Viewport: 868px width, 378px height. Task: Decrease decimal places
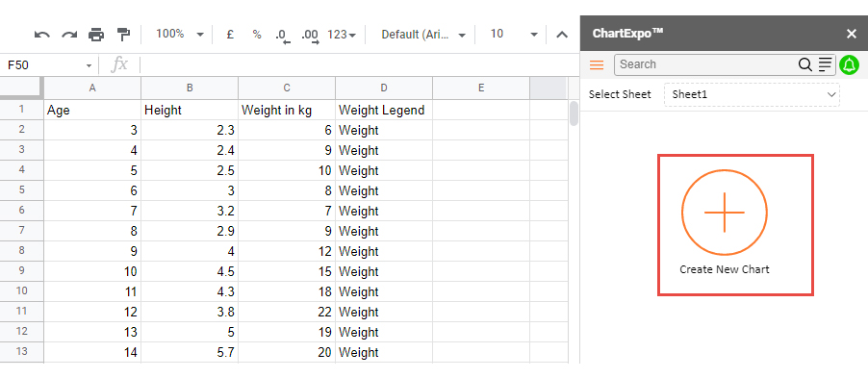(283, 36)
